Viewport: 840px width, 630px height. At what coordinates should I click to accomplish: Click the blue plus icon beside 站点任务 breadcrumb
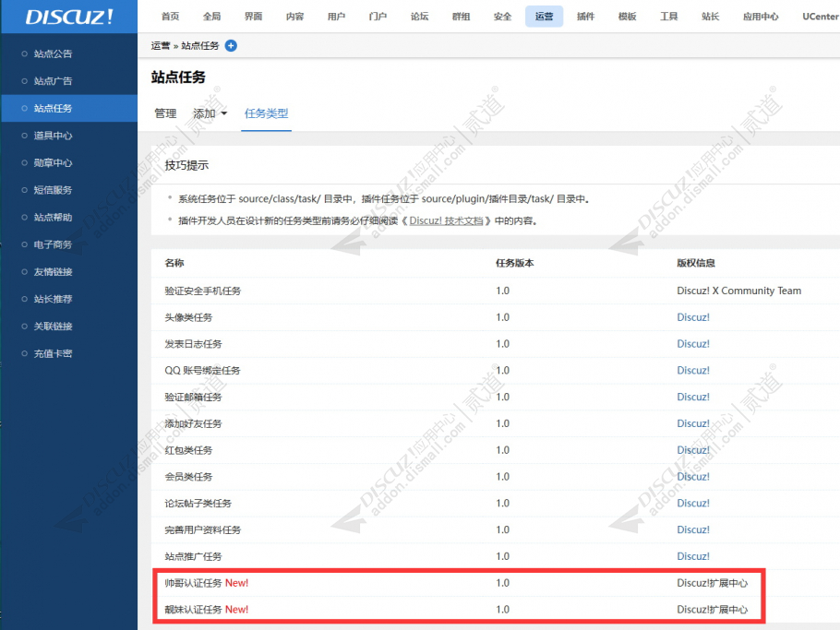[x=231, y=45]
